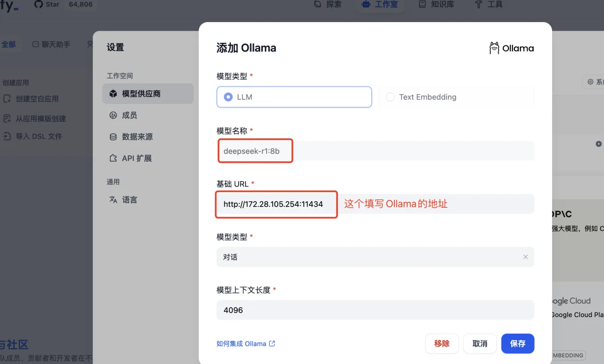Click the 知识库 book icon
Image resolution: width=604 pixels, height=364 pixels.
click(x=422, y=4)
